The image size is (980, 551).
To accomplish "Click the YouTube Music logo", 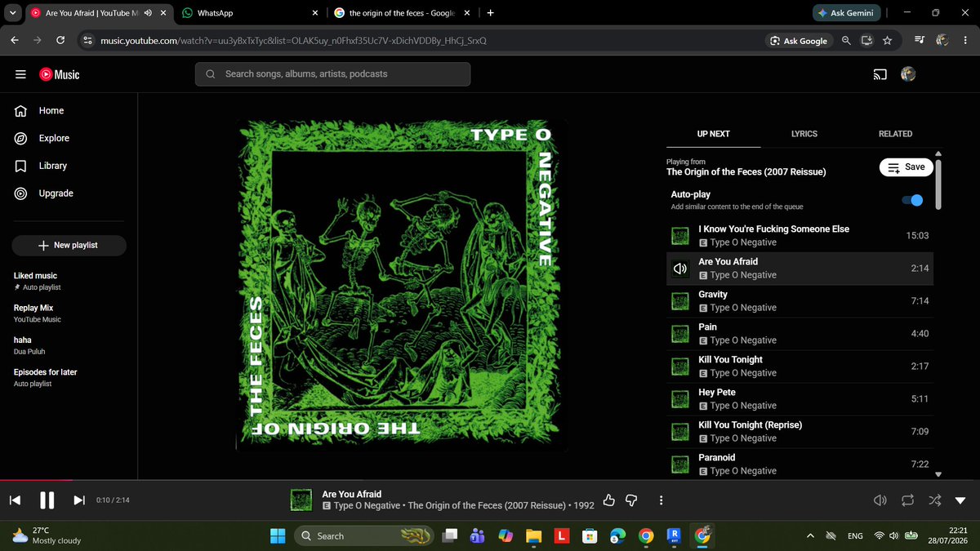I will click(60, 74).
